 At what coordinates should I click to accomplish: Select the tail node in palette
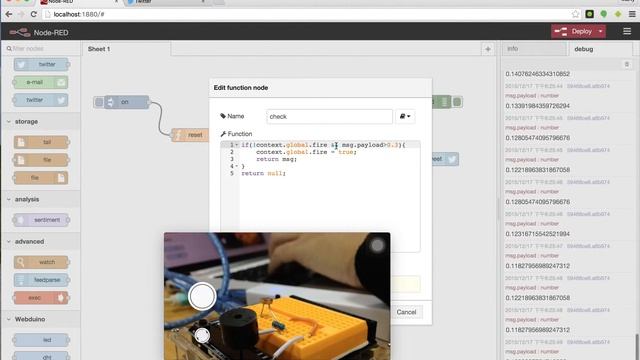tap(41, 142)
